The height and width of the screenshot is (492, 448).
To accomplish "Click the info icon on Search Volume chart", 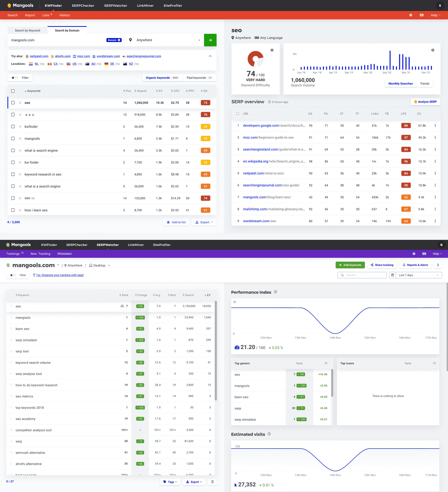I will click(x=433, y=50).
